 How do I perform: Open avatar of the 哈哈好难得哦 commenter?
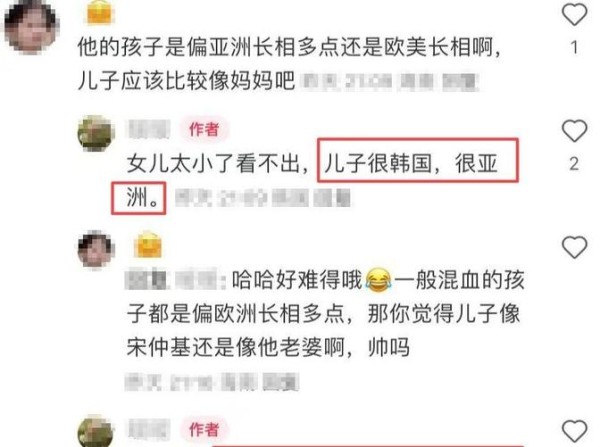click(96, 249)
